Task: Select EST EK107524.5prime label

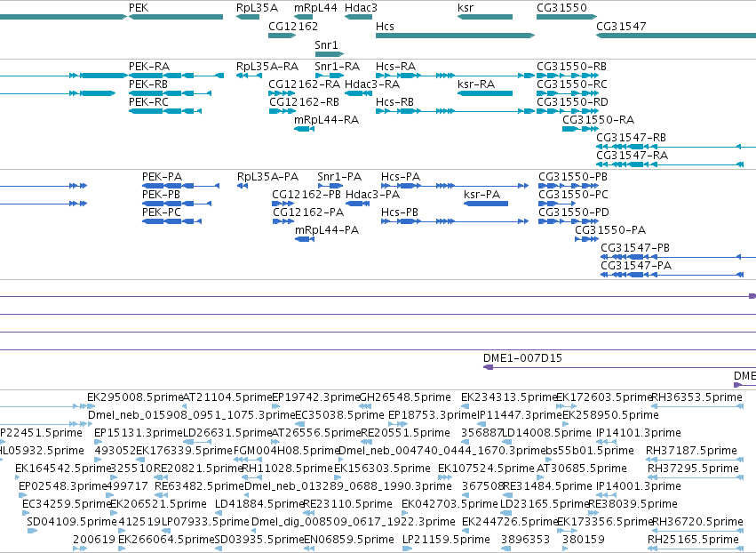Action: tap(487, 469)
